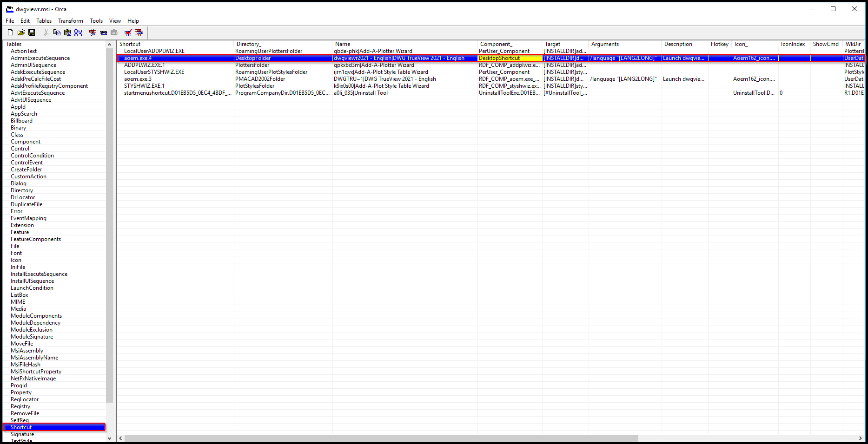Select the Property table in the list
Viewport: 868px width, 444px height.
tap(21, 392)
